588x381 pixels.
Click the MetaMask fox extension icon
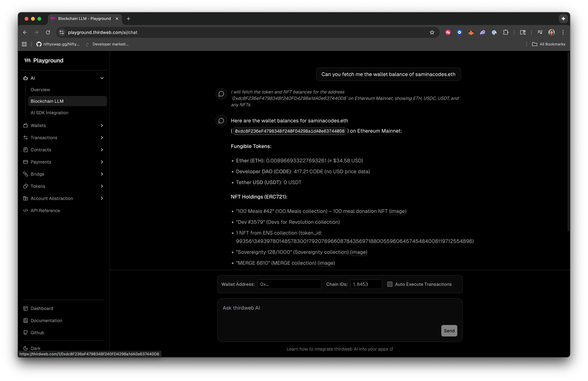pyautogui.click(x=471, y=32)
